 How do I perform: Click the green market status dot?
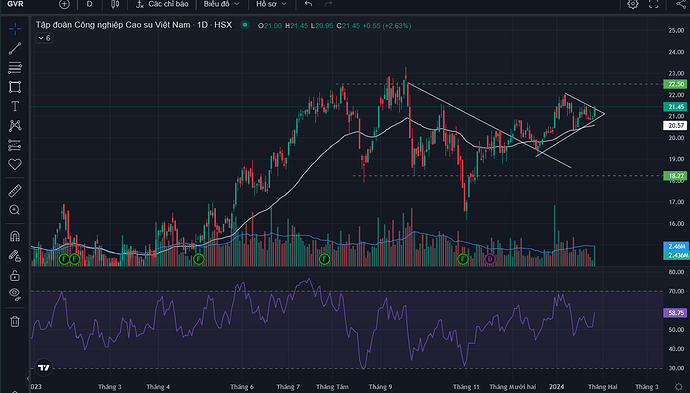[245, 25]
